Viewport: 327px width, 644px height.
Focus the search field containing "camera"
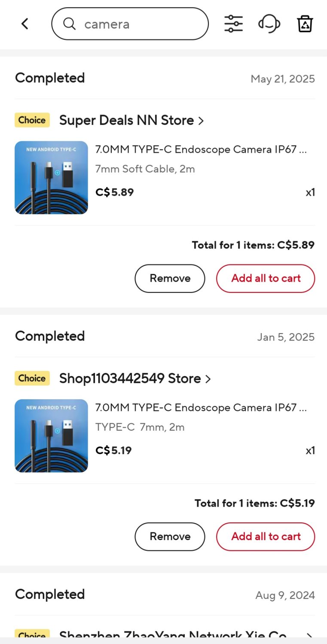138,24
